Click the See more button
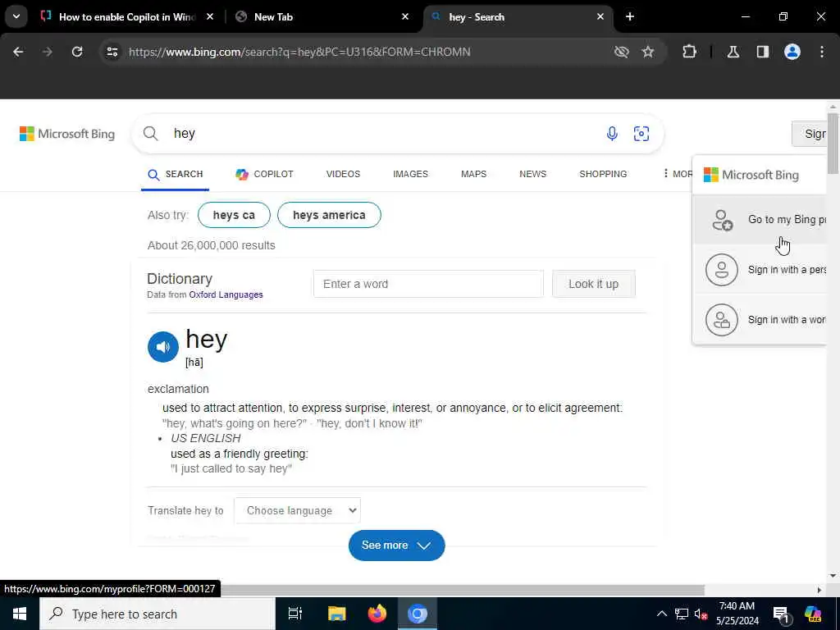This screenshot has height=630, width=840. pos(396,546)
